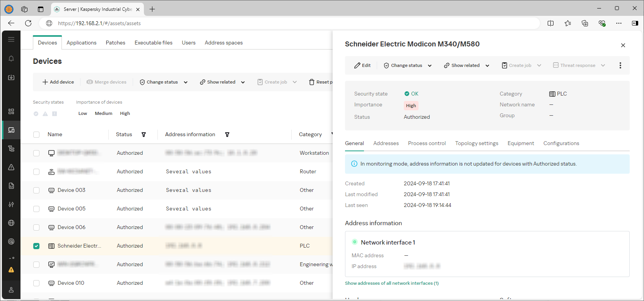Click Show addresses of all network interfaces link
This screenshot has width=644, height=301.
click(x=391, y=283)
